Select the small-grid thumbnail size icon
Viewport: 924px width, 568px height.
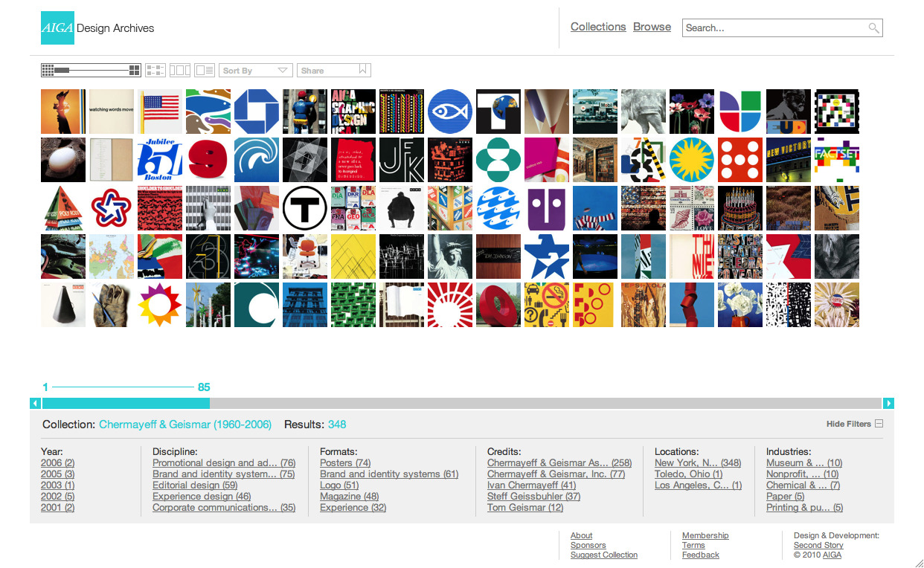coord(48,70)
